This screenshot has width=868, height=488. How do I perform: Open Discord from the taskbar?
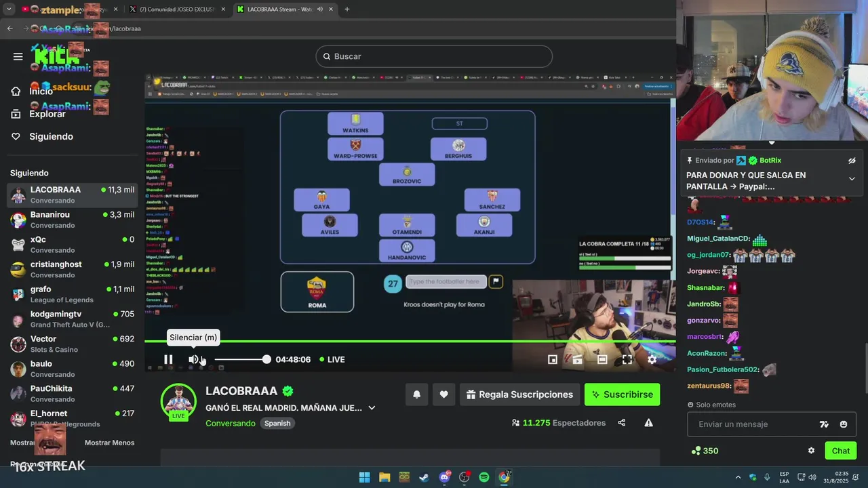point(444,477)
